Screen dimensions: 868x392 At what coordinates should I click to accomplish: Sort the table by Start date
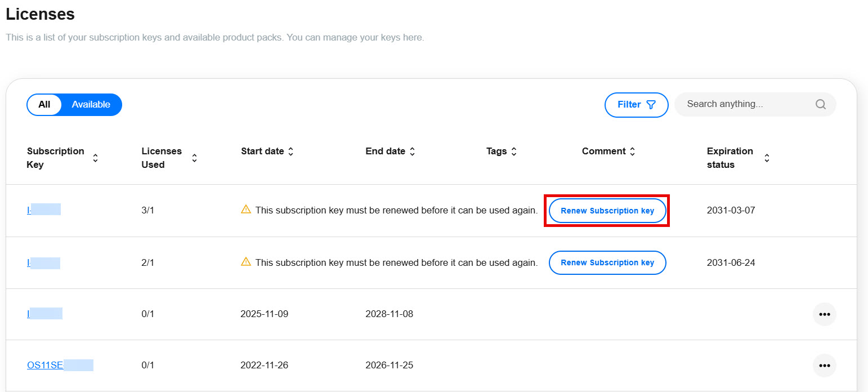(291, 151)
